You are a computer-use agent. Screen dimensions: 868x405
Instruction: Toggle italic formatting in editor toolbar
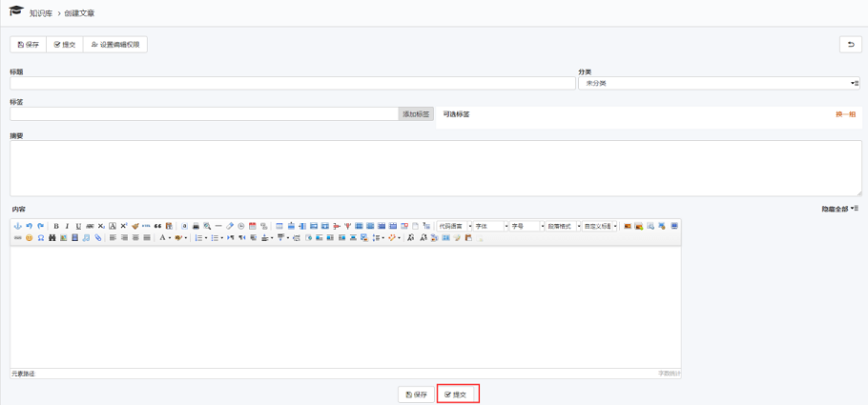67,226
